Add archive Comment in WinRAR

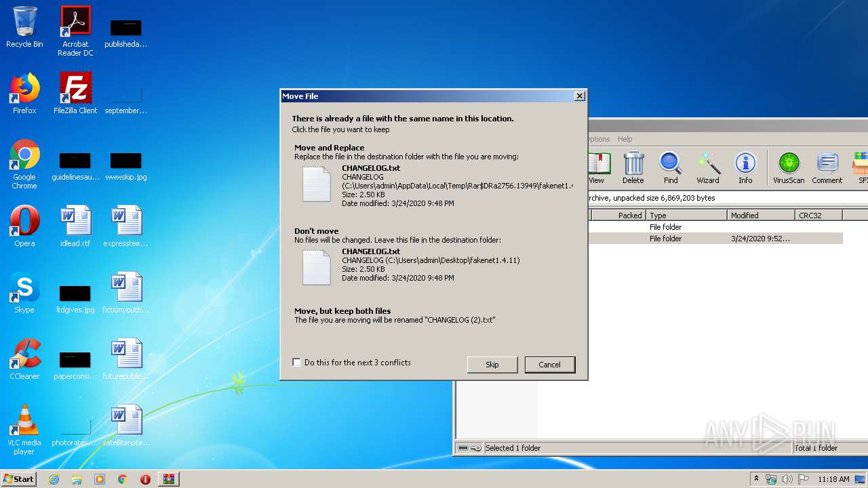click(x=827, y=167)
